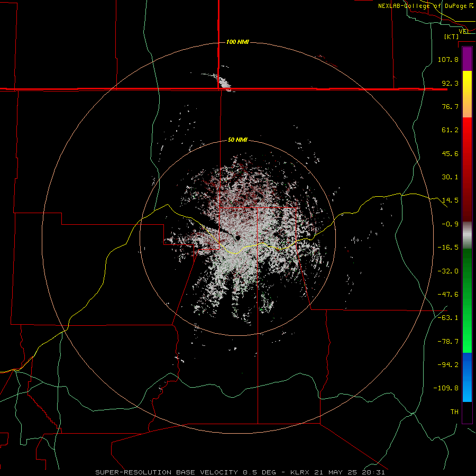Click the TH label on color scale
Viewport: 476px width, 476px height.
pyautogui.click(x=454, y=412)
